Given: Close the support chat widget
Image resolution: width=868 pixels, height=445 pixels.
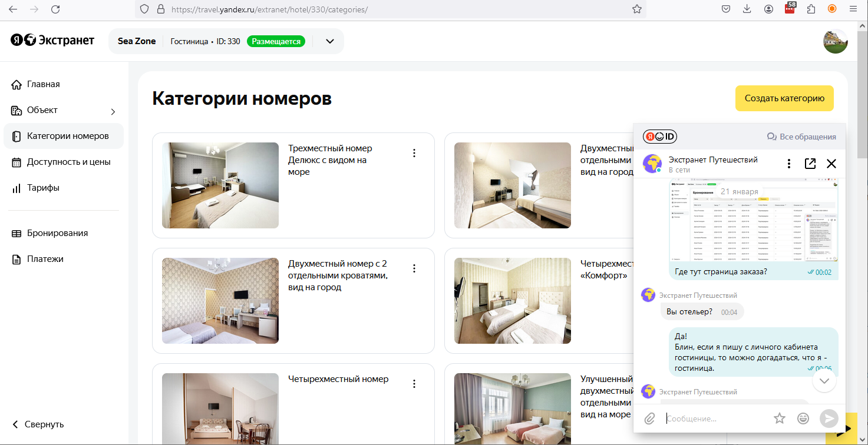Looking at the screenshot, I should coord(831,164).
